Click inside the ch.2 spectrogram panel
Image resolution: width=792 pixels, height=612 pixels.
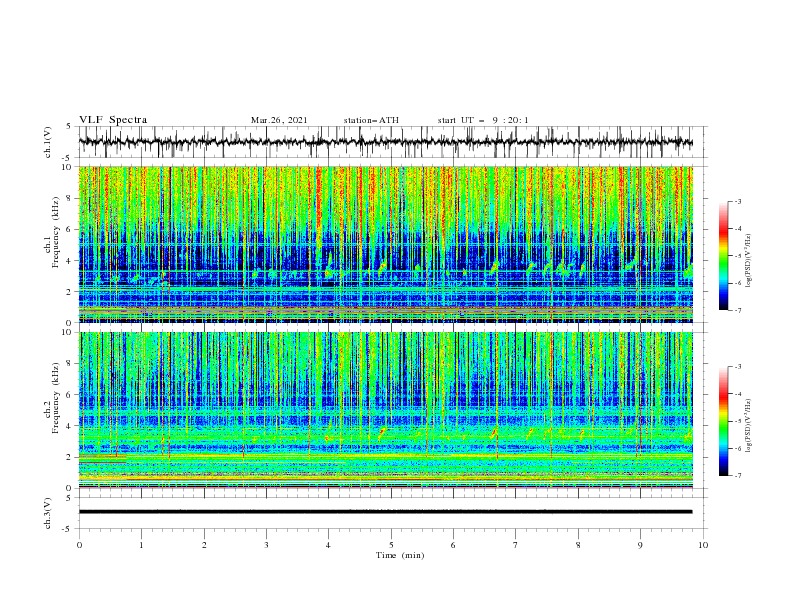(385, 410)
